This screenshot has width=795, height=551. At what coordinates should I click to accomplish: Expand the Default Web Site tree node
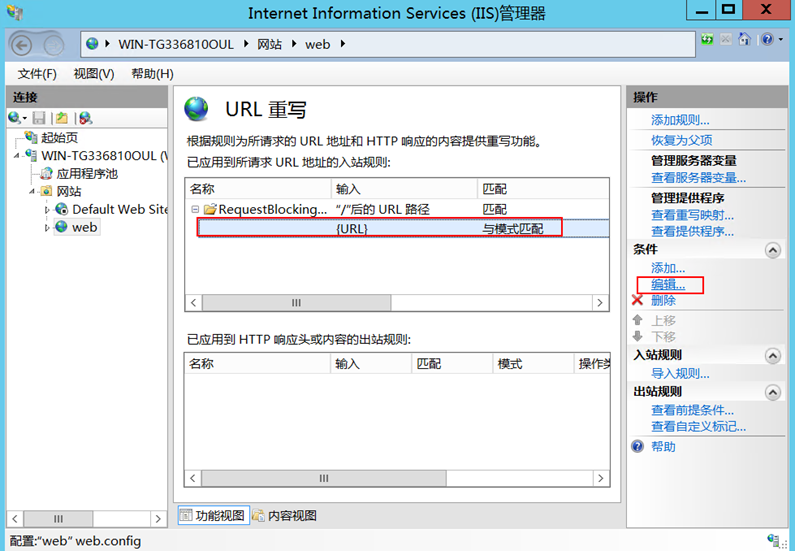pos(47,210)
